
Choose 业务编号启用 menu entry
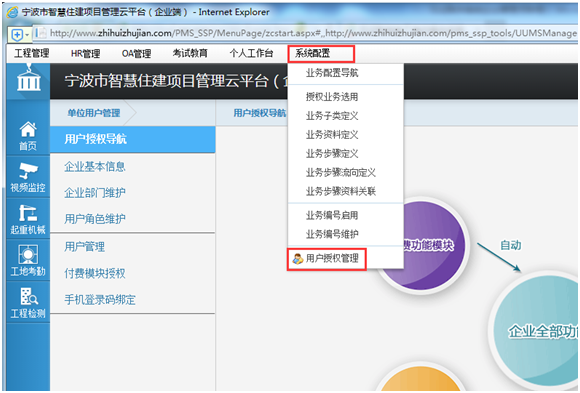pyautogui.click(x=332, y=215)
